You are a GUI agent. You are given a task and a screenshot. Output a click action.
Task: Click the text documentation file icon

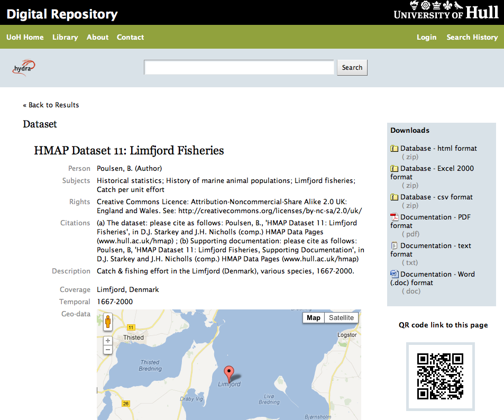(x=394, y=246)
